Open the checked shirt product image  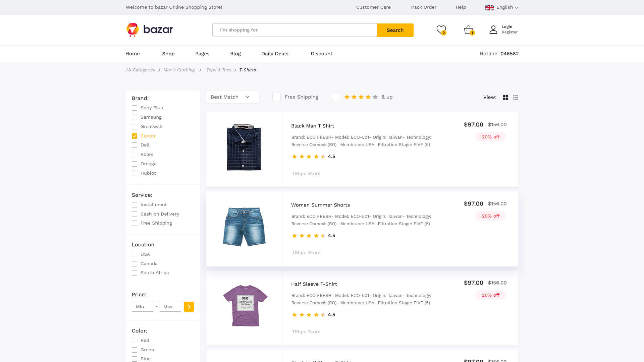point(244,147)
